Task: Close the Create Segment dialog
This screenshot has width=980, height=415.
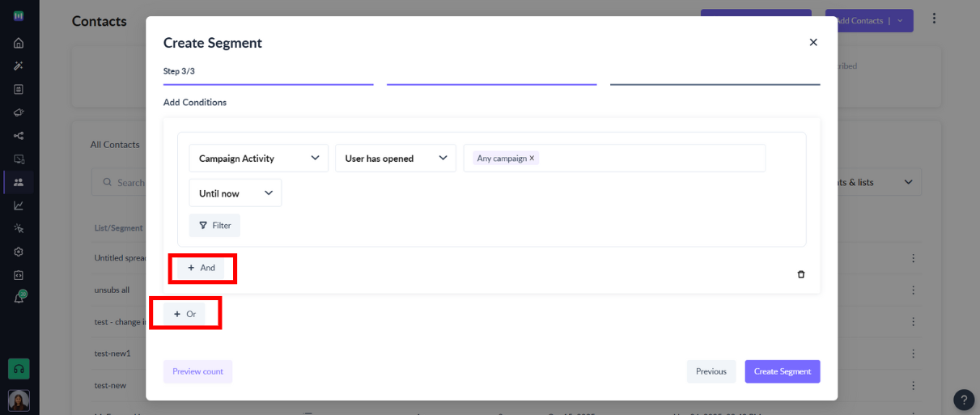Action: 813,42
